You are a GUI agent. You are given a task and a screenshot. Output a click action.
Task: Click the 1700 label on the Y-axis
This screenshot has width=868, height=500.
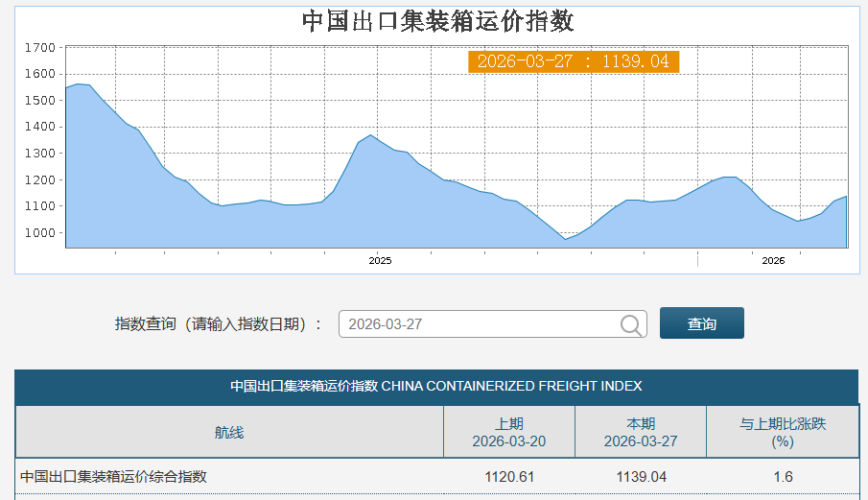click(x=39, y=47)
